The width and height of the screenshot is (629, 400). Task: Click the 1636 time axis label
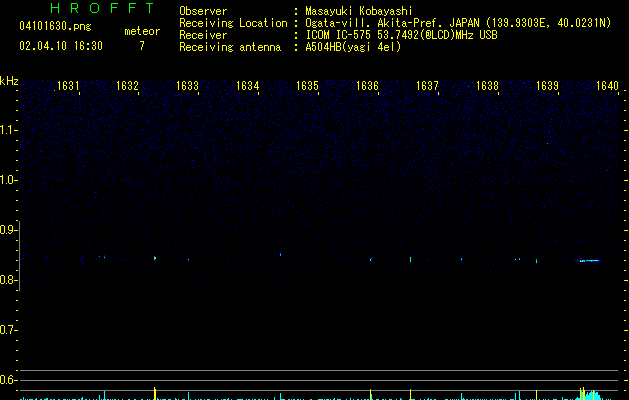tap(367, 86)
